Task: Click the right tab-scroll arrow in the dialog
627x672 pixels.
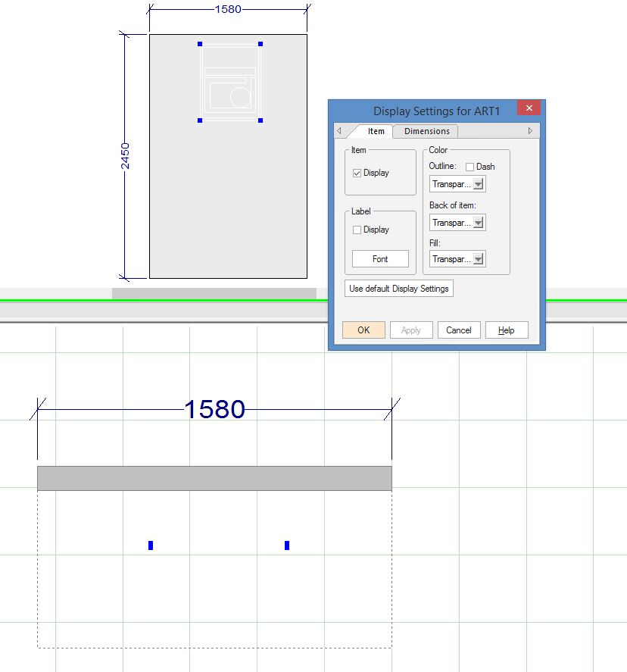Action: coord(530,131)
